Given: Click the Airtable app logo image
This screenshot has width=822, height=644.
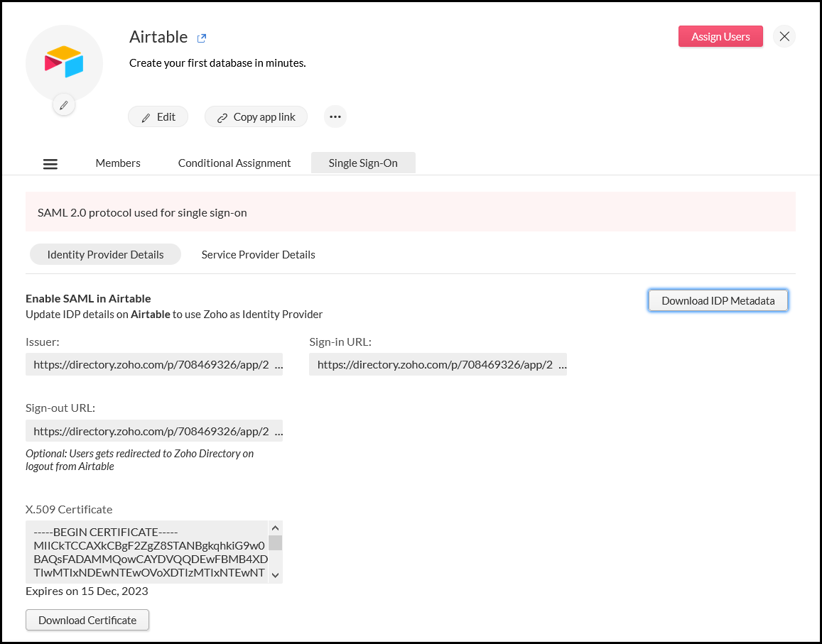Looking at the screenshot, I should pos(64,62).
